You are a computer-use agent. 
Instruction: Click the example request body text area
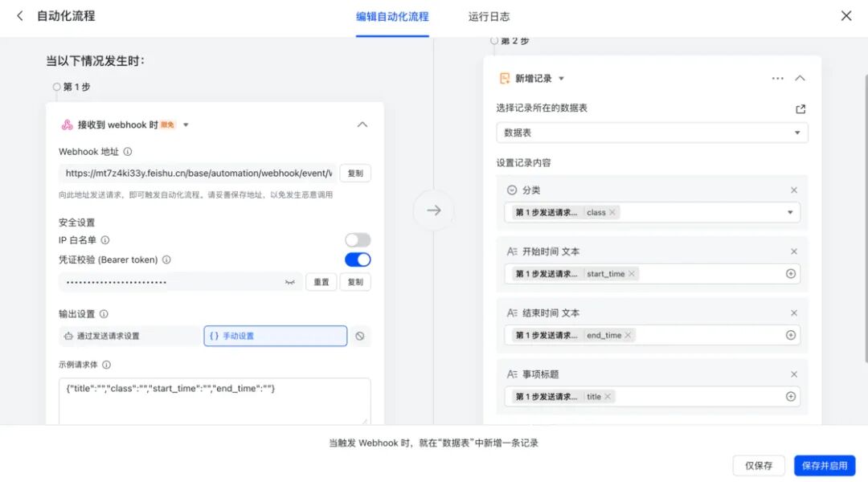click(215, 401)
